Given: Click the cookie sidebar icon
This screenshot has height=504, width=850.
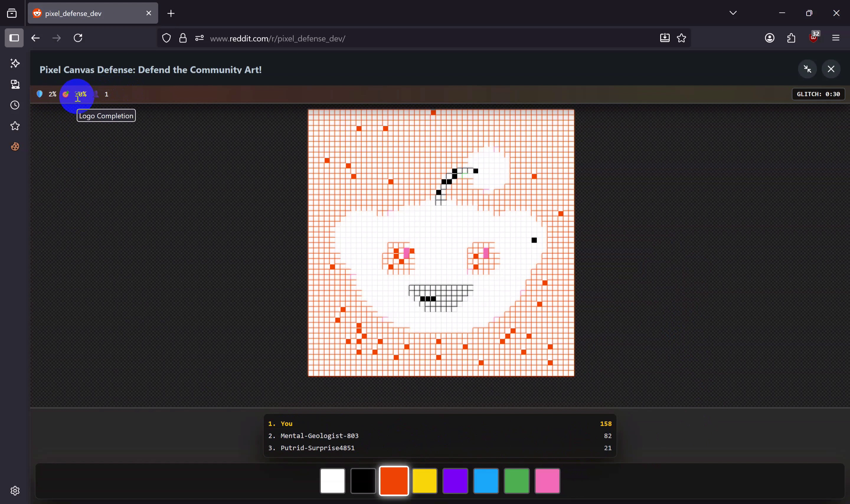Looking at the screenshot, I should [x=15, y=147].
